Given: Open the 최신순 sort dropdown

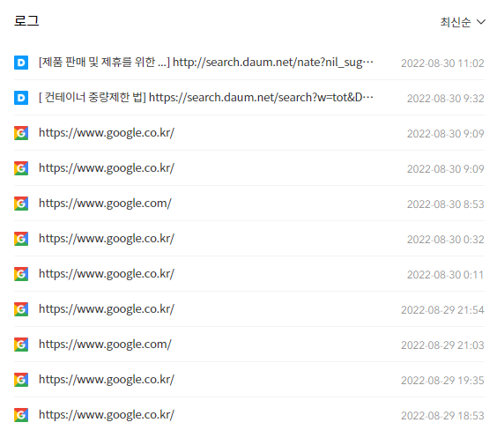Looking at the screenshot, I should [463, 22].
